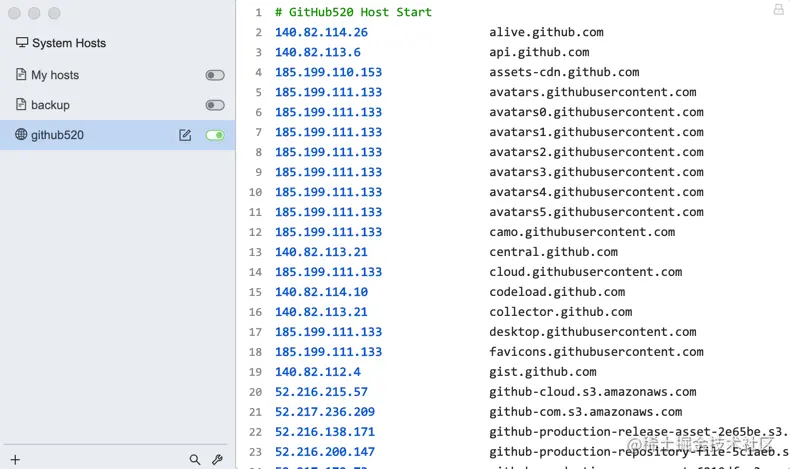Click the monitor icon beside System Hosts
The height and width of the screenshot is (469, 790).
point(22,42)
